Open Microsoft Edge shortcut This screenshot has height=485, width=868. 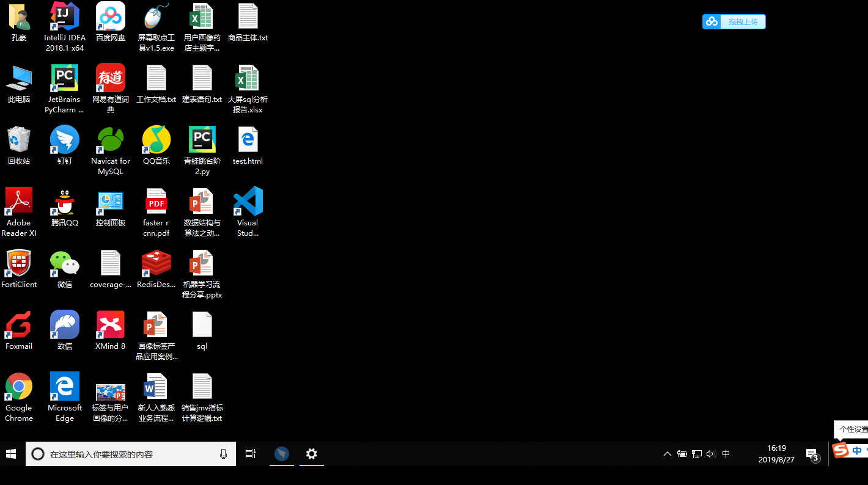click(x=65, y=397)
